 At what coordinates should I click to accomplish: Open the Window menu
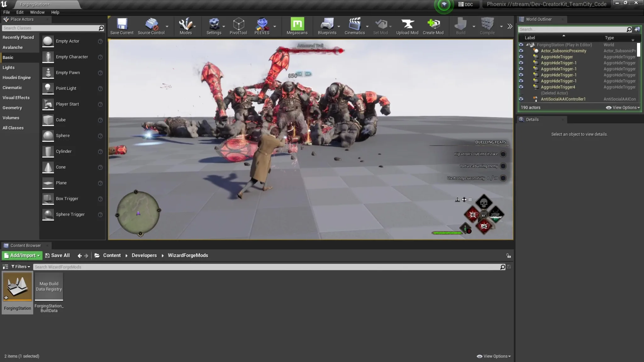[x=37, y=12]
